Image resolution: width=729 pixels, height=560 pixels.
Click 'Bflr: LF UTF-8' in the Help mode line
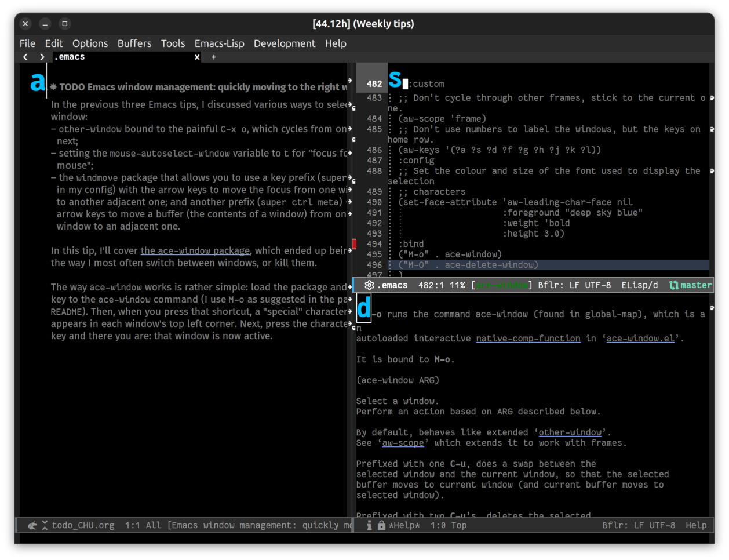(639, 525)
